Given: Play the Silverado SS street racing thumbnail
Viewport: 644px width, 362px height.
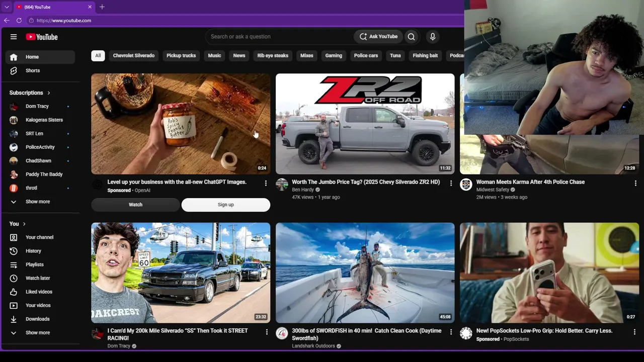Looking at the screenshot, I should pos(181,273).
